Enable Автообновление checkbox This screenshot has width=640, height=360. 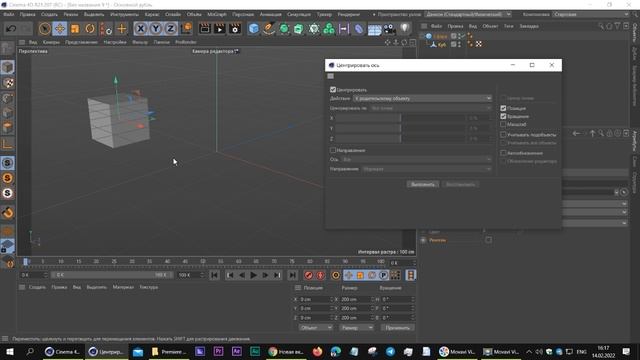[x=503, y=153]
